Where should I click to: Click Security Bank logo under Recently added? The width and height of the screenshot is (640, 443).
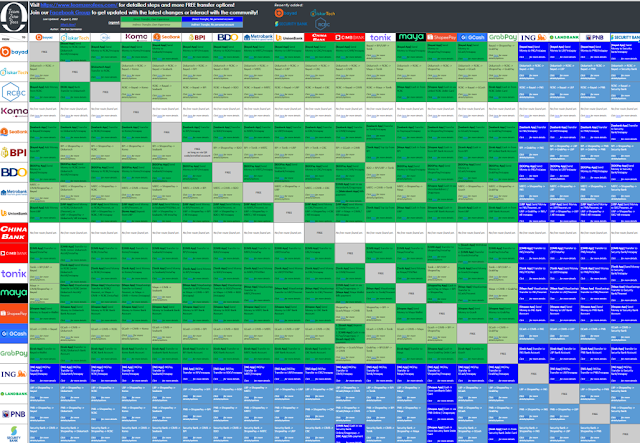[x=291, y=24]
